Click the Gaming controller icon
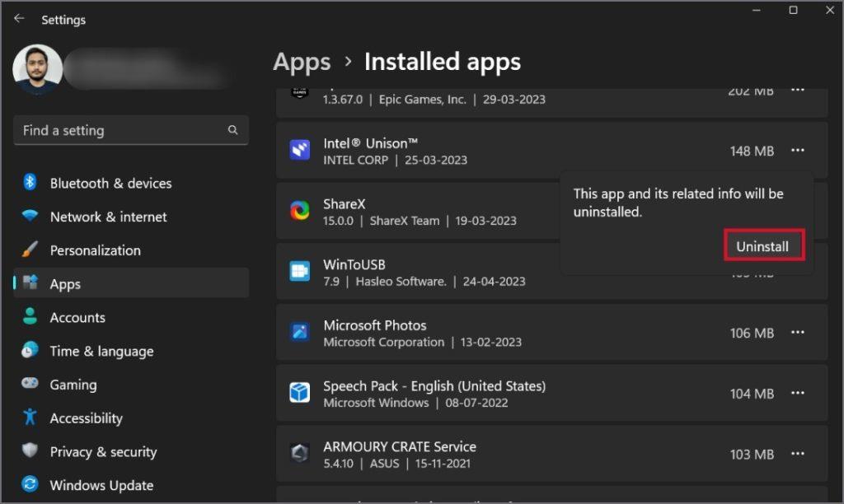This screenshot has width=844, height=504. [30, 383]
